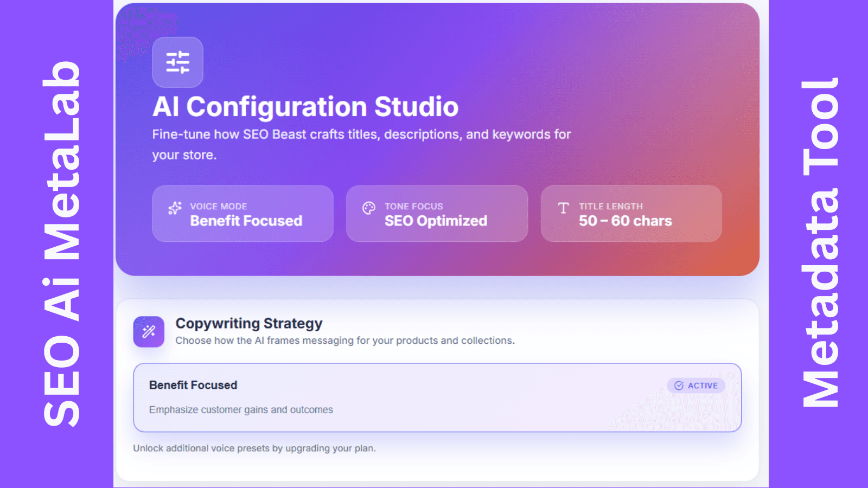This screenshot has width=868, height=488.
Task: Click the palette icon beside Tone Focus
Action: 368,207
